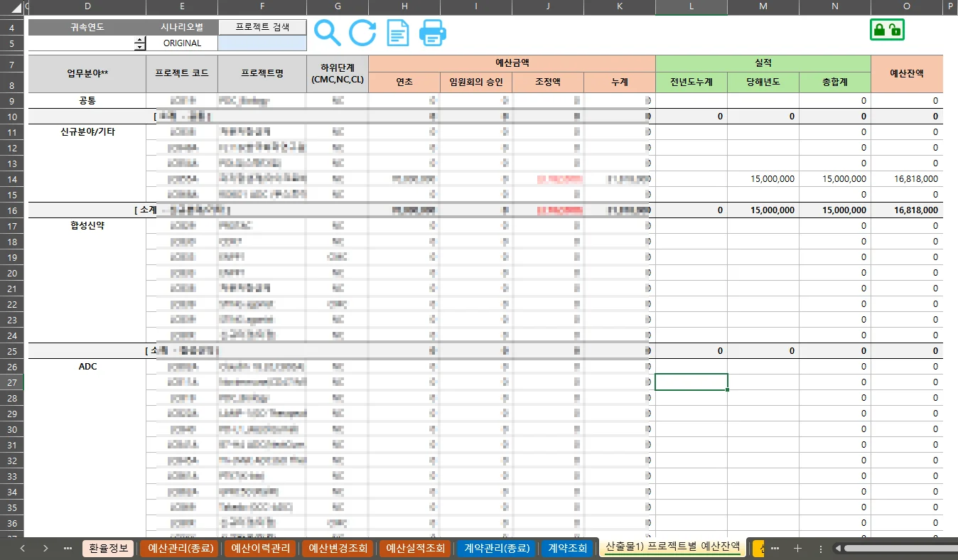This screenshot has width=958, height=560.
Task: Click the 귀속연도 label cell
Action: click(x=87, y=27)
